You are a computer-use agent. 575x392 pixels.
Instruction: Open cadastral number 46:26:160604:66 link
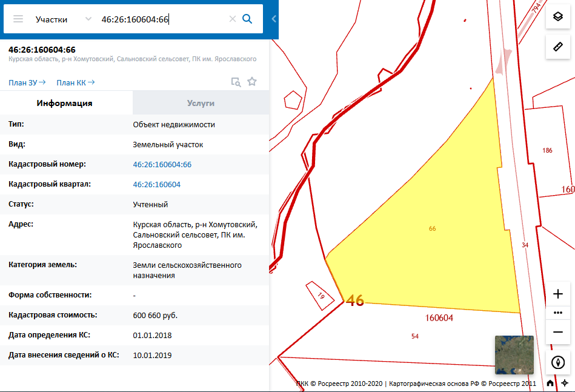coord(162,164)
